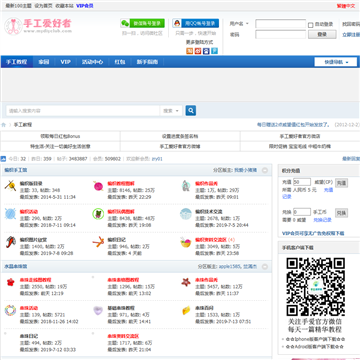Expand the search type dropdown
The width and height of the screenshot is (360, 360).
171,111
